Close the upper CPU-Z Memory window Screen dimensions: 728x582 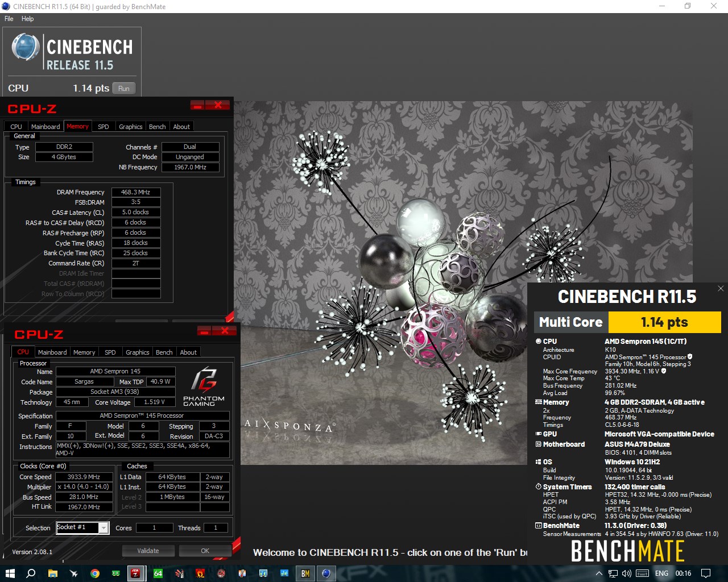[217, 105]
